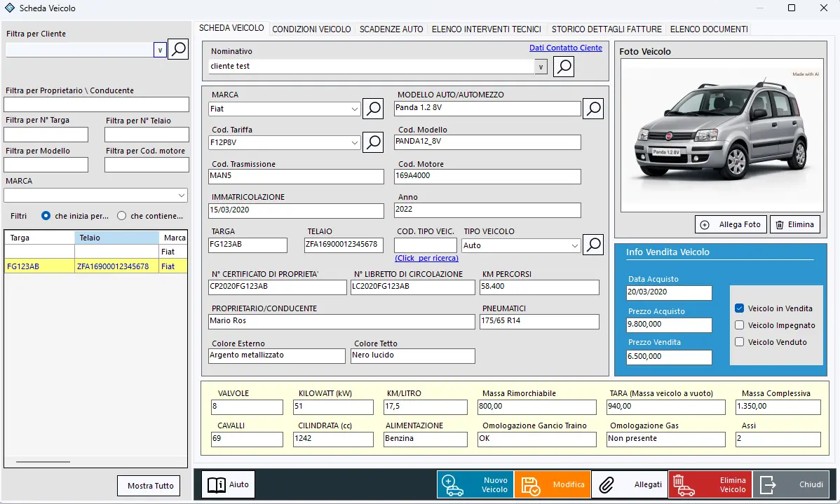The height and width of the screenshot is (504, 840).
Task: Click Proprietario/Conducente field Mario Ros
Action: tap(341, 321)
